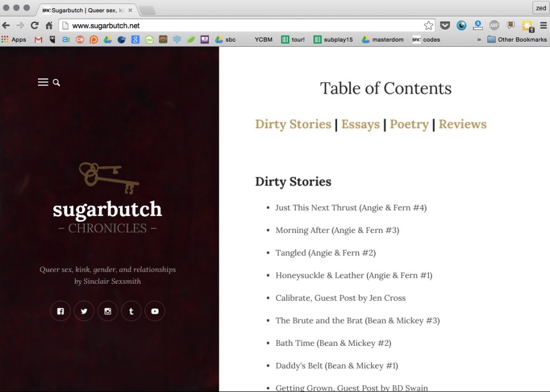
Task: Click the skeleton keys site logo
Action: click(x=108, y=178)
